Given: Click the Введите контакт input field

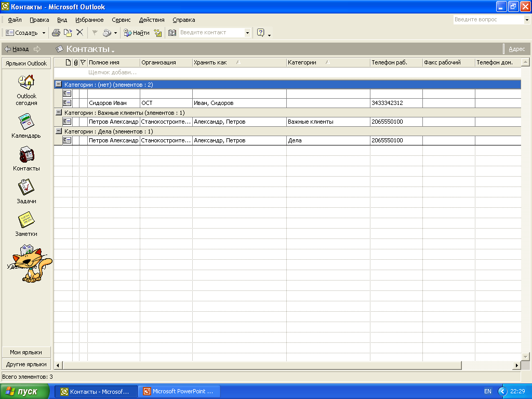Looking at the screenshot, I should pyautogui.click(x=212, y=33).
